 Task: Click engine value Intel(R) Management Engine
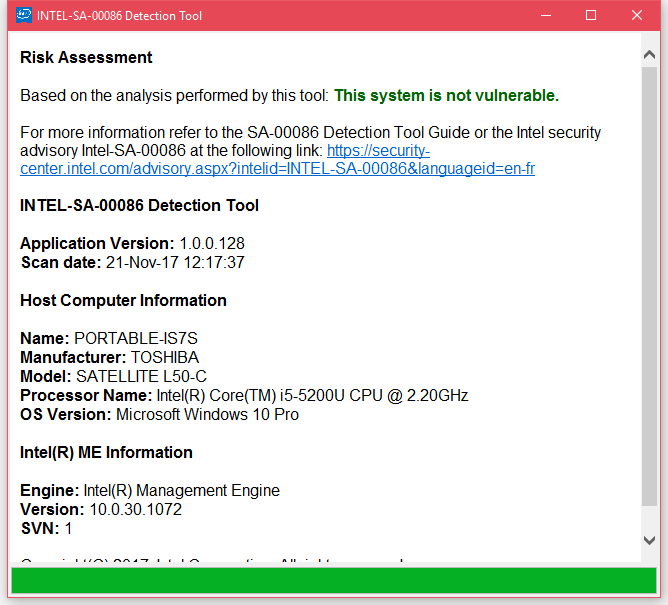coord(181,490)
